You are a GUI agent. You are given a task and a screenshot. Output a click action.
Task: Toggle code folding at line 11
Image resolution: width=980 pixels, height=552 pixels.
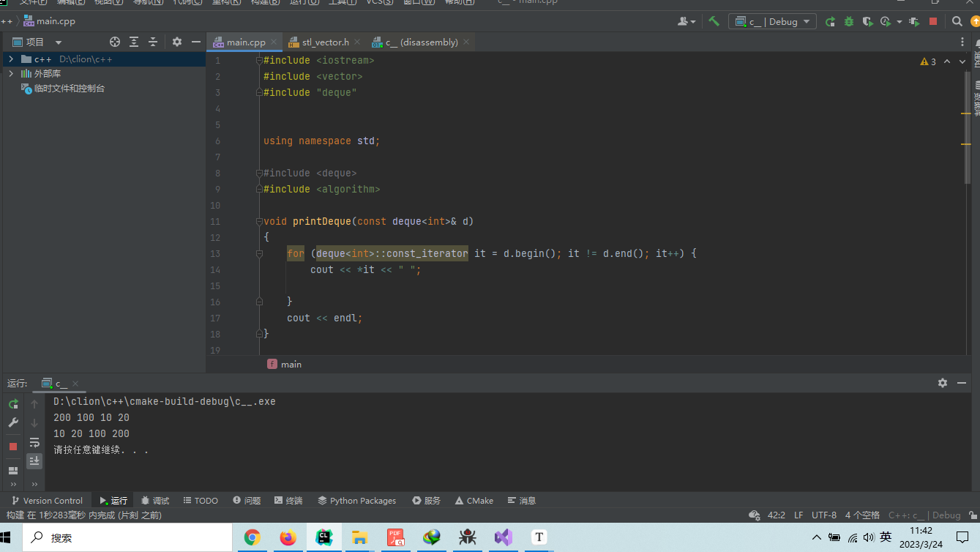click(x=259, y=221)
